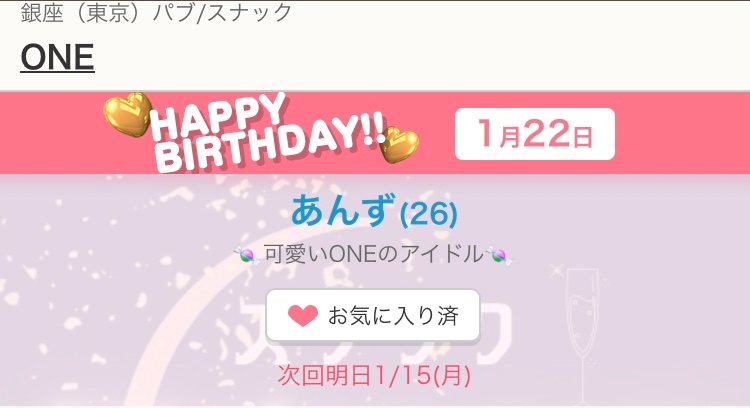Click the right gold heart icon

pos(399,144)
